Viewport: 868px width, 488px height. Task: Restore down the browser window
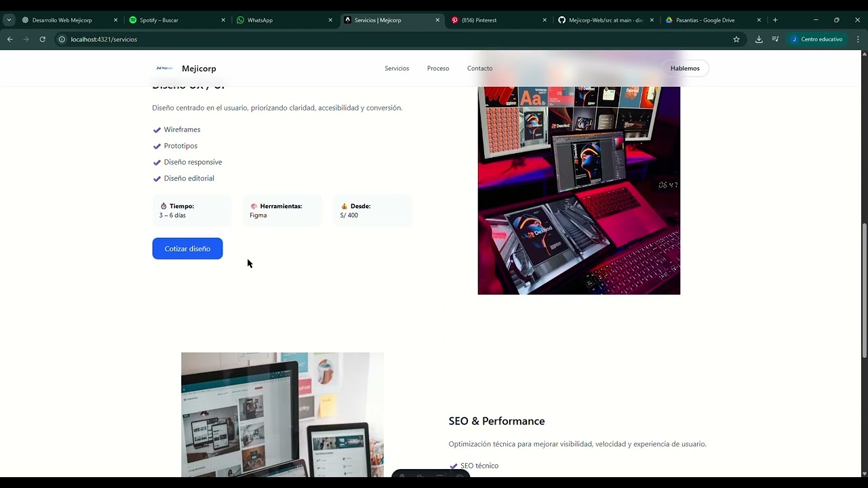[x=836, y=20]
